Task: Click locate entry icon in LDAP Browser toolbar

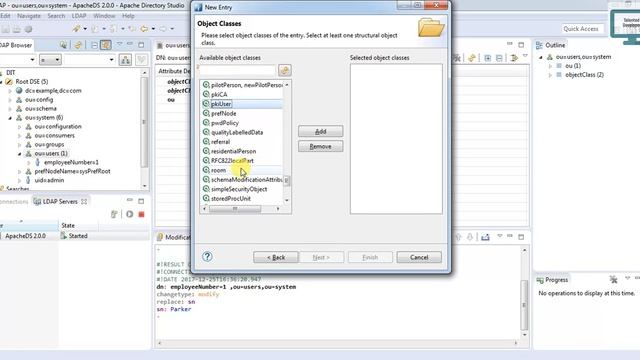Action: point(63,45)
